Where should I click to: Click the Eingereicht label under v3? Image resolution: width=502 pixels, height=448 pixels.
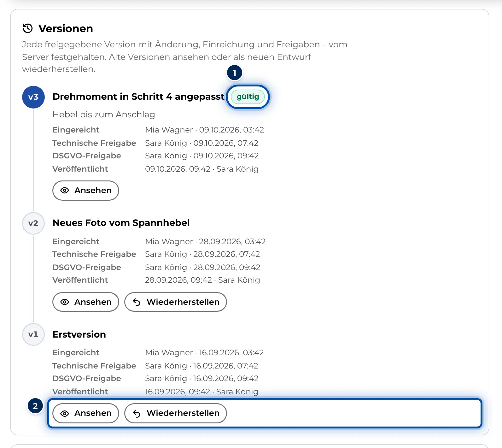(x=76, y=130)
